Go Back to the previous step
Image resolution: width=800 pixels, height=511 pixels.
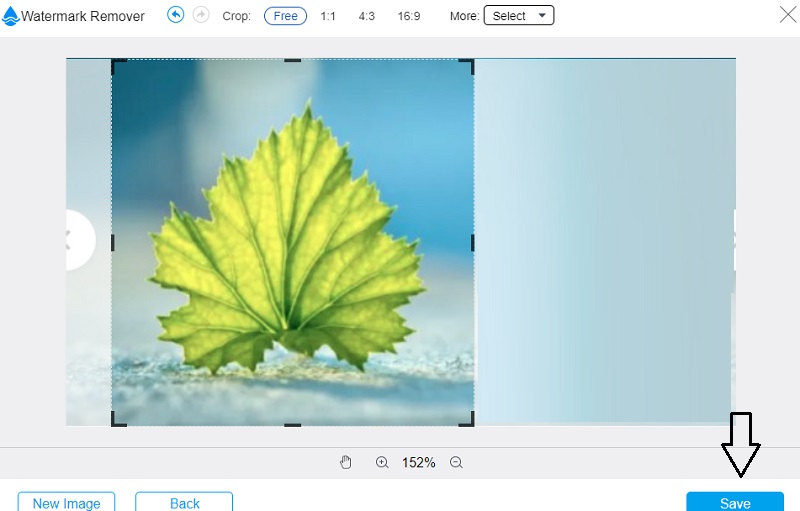pyautogui.click(x=184, y=502)
